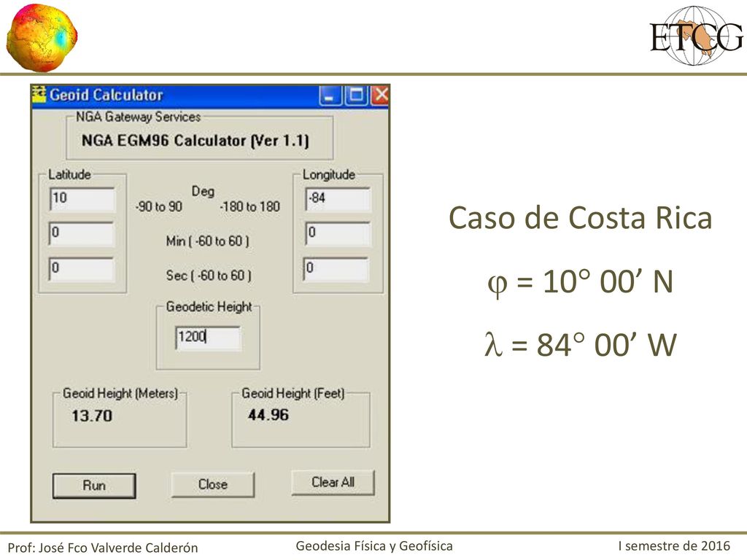Close the Geoid Calculator window with X
The width and height of the screenshot is (747, 560).
point(380,96)
